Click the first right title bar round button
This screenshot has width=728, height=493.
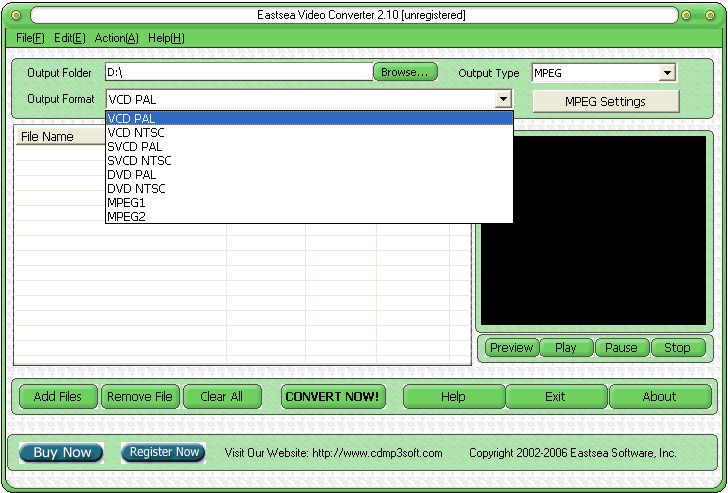686,15
